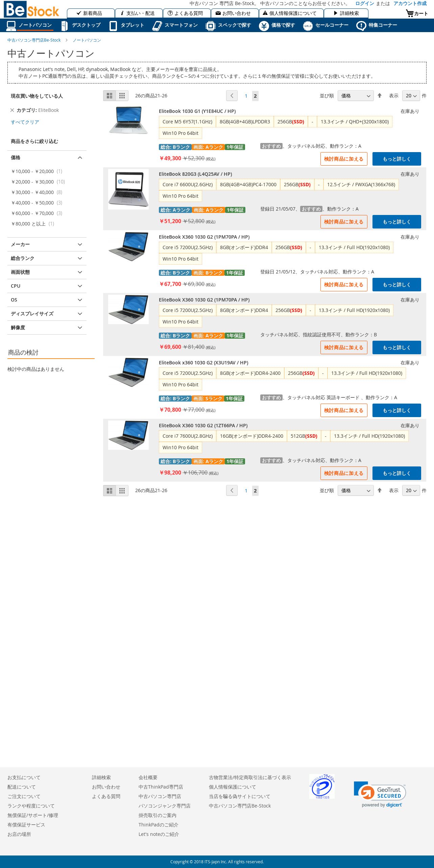This screenshot has height=868, width=434.
Task: Click footer link 当店を騙る偽サイトについて
Action: [x=239, y=796]
